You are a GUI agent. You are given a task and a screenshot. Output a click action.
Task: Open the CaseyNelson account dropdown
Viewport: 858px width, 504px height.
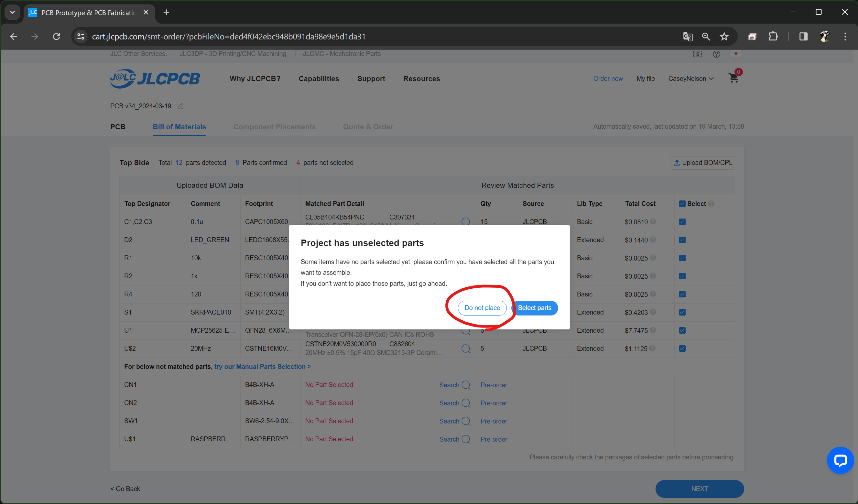point(691,78)
